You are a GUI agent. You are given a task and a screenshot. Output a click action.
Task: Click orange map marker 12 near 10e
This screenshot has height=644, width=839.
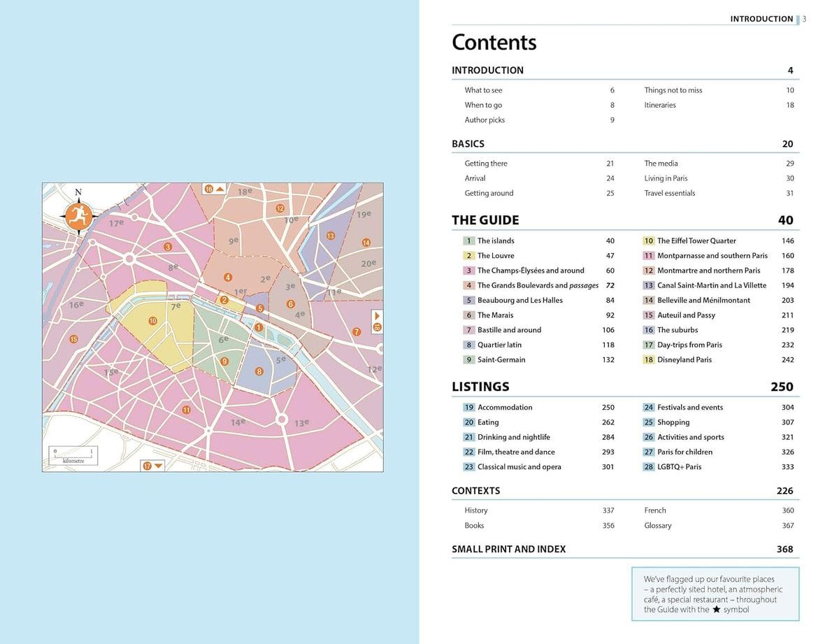[x=280, y=208]
